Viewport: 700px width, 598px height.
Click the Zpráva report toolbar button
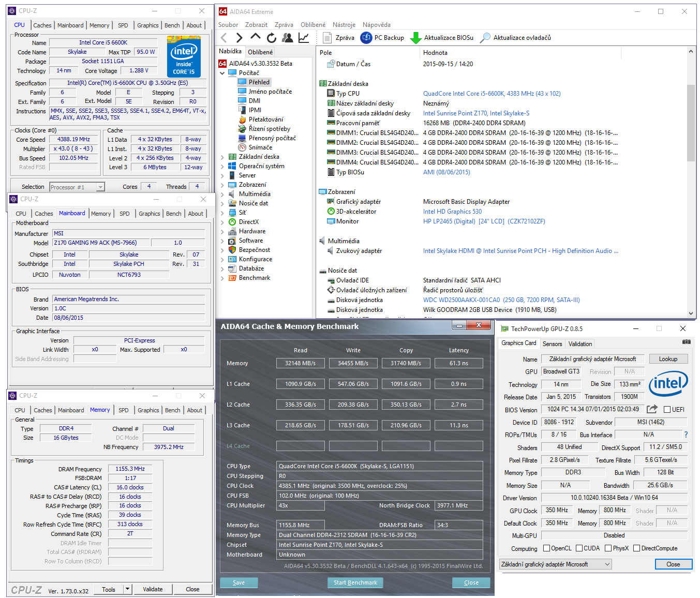click(x=339, y=38)
